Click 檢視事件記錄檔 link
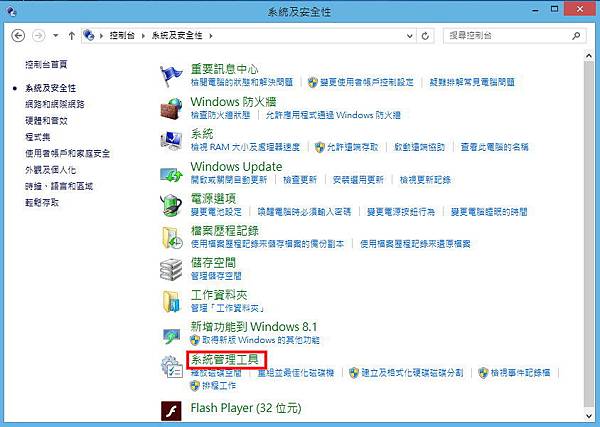 click(x=520, y=372)
